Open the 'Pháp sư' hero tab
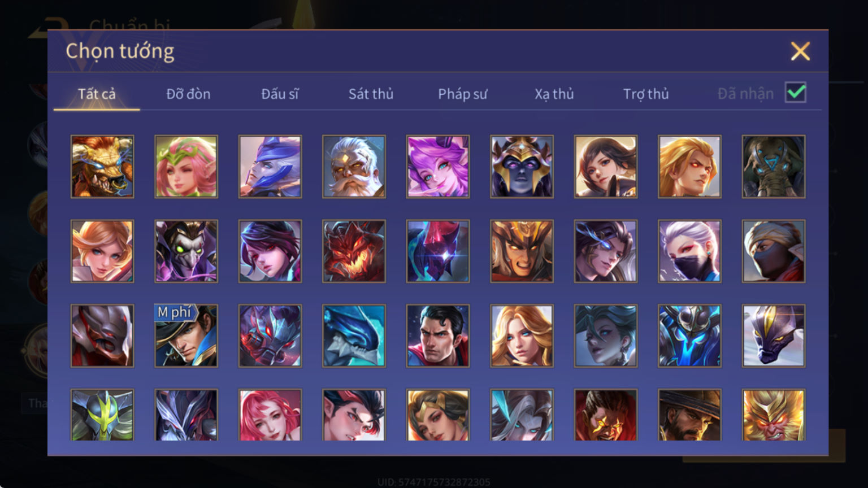The width and height of the screenshot is (868, 488). click(462, 94)
